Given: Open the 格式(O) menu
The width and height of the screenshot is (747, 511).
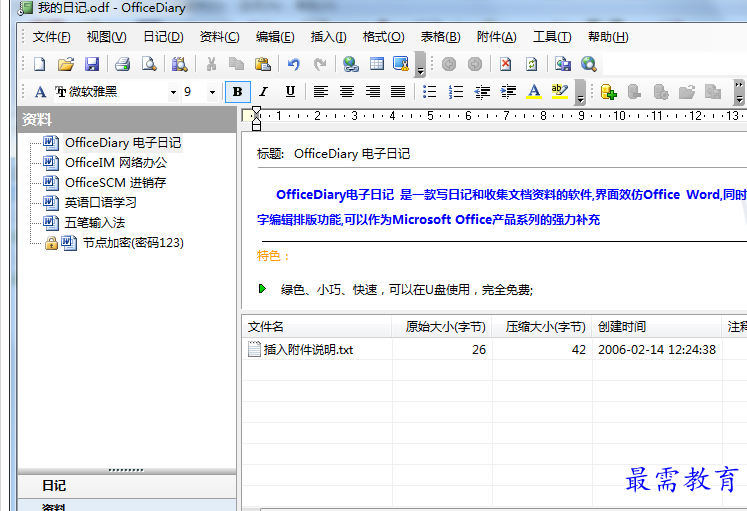Looking at the screenshot, I should click(x=383, y=37).
